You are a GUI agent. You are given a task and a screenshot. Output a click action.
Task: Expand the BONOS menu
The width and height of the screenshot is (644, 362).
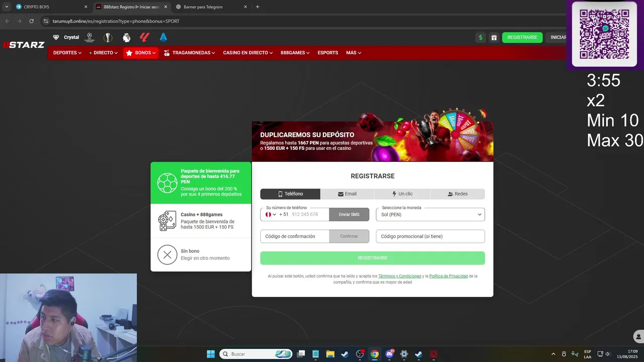[141, 53]
